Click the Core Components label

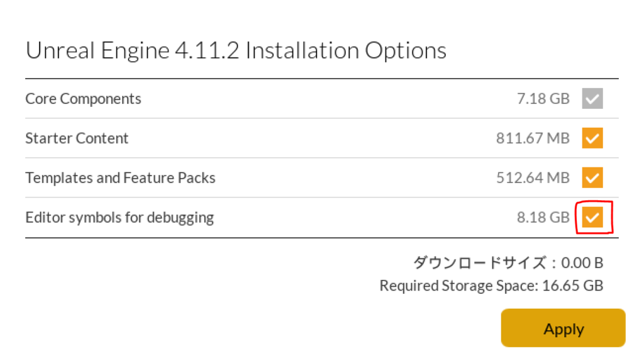[83, 99]
